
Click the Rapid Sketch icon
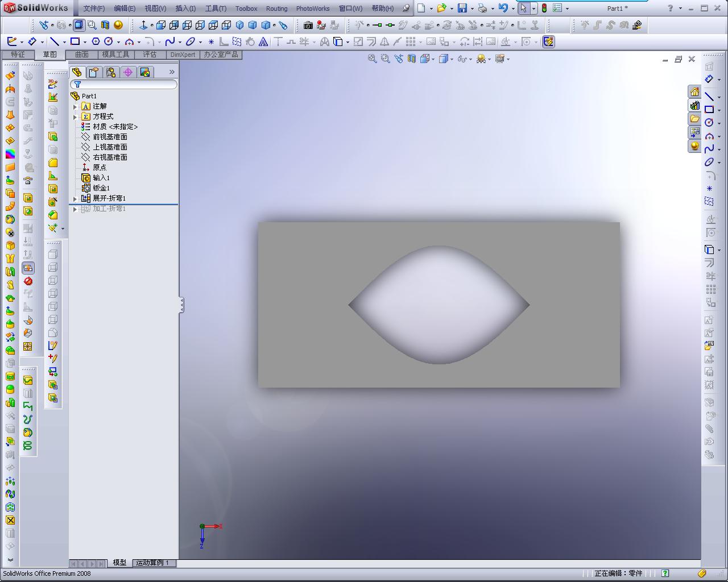tap(548, 41)
